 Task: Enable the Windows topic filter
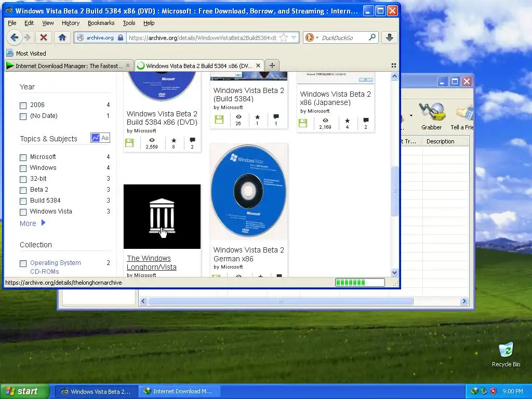click(x=23, y=168)
